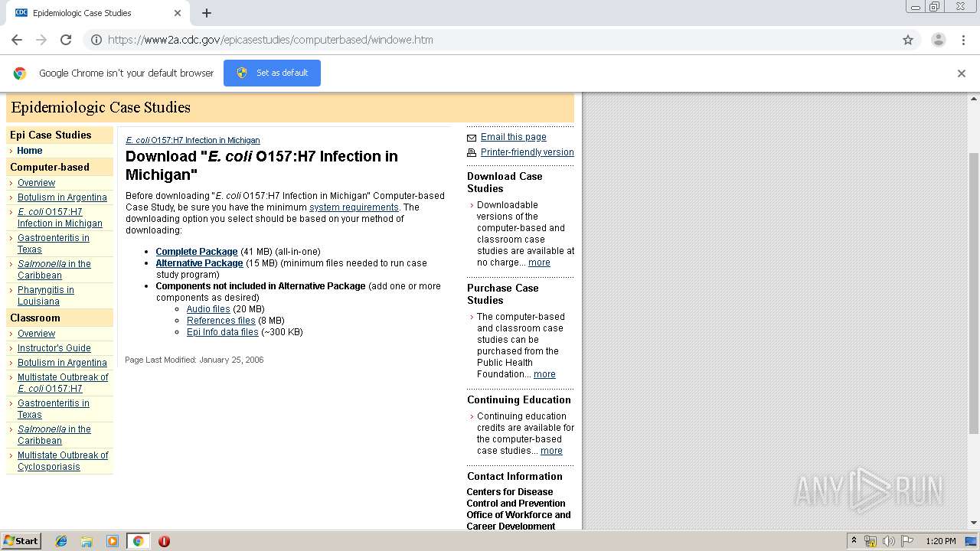Click Printer-friendly version link

click(528, 152)
